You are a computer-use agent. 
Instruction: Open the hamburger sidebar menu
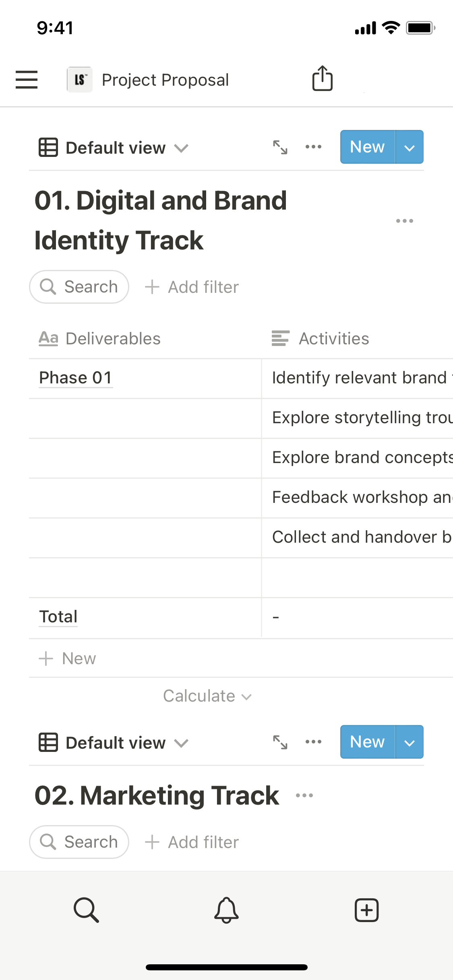[x=27, y=79]
